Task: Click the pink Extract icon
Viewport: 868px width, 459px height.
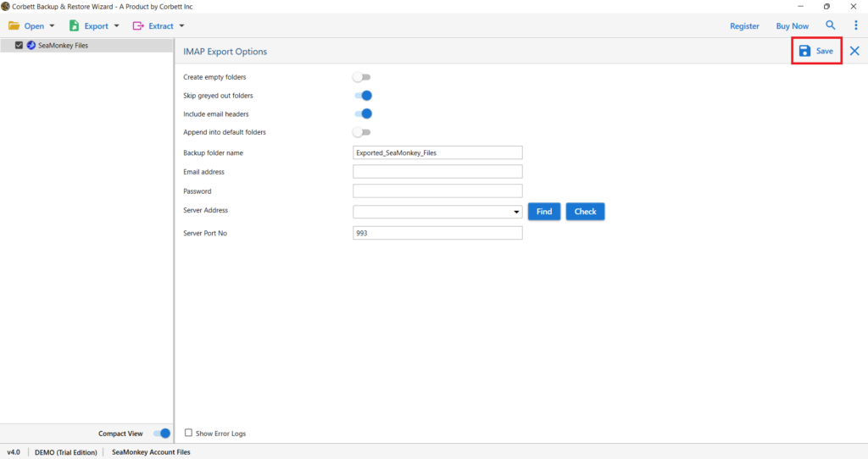Action: (138, 26)
